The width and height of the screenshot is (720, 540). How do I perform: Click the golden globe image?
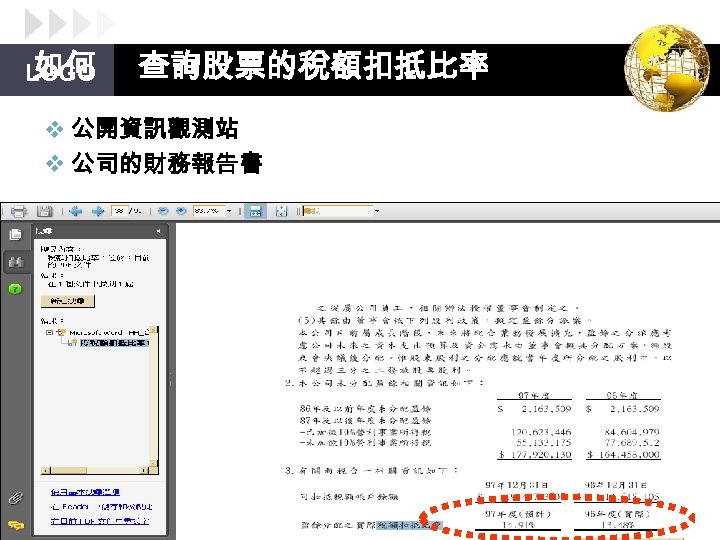point(667,68)
